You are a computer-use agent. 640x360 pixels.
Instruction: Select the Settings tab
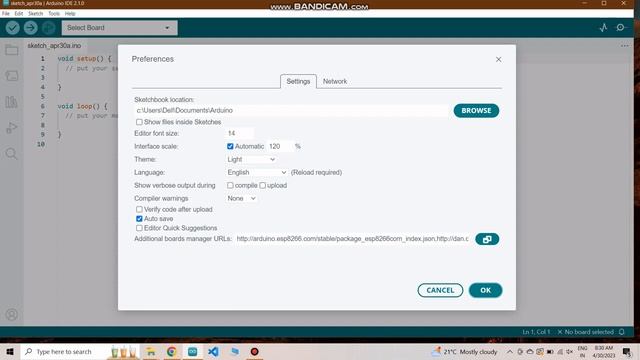click(x=298, y=81)
